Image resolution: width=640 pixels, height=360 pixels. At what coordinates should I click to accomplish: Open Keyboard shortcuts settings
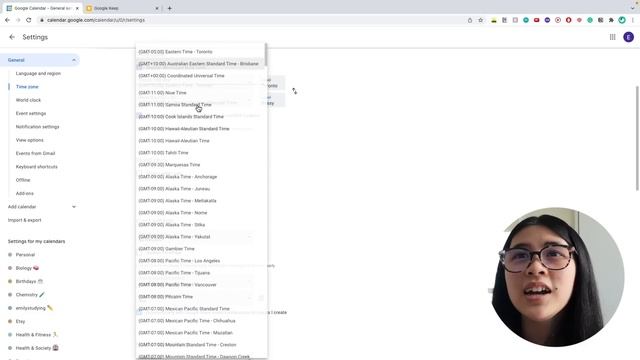pos(36,167)
